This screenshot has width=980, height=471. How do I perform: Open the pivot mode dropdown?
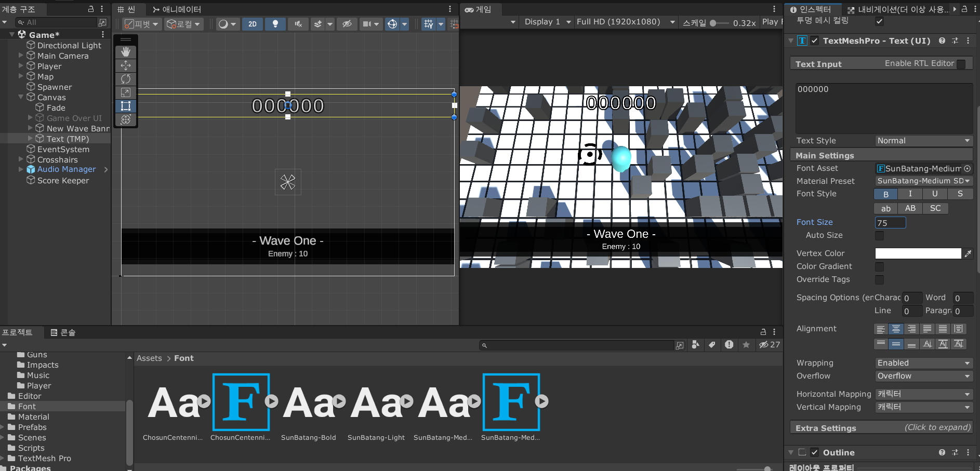coord(142,24)
